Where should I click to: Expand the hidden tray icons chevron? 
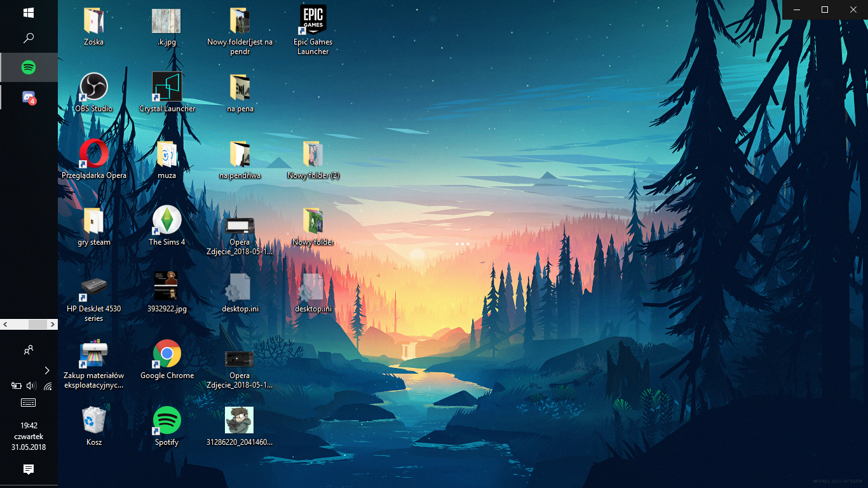pos(47,370)
